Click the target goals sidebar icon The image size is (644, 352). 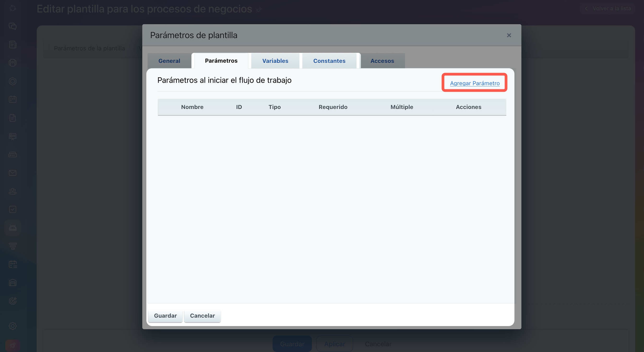tap(12, 301)
